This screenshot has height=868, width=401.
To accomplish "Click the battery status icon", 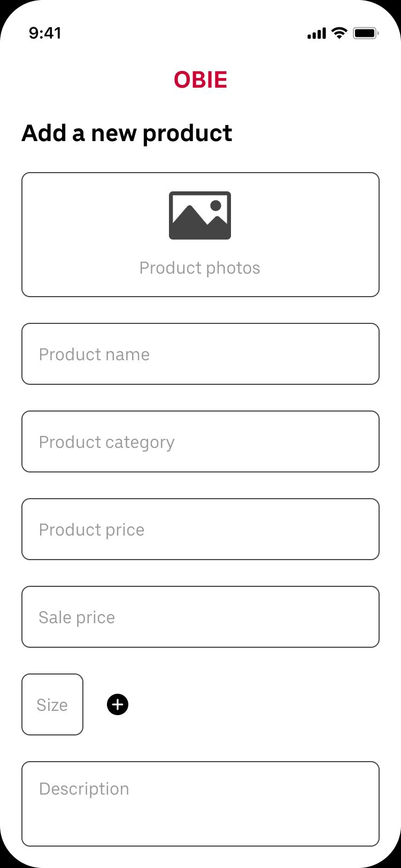I will [366, 33].
